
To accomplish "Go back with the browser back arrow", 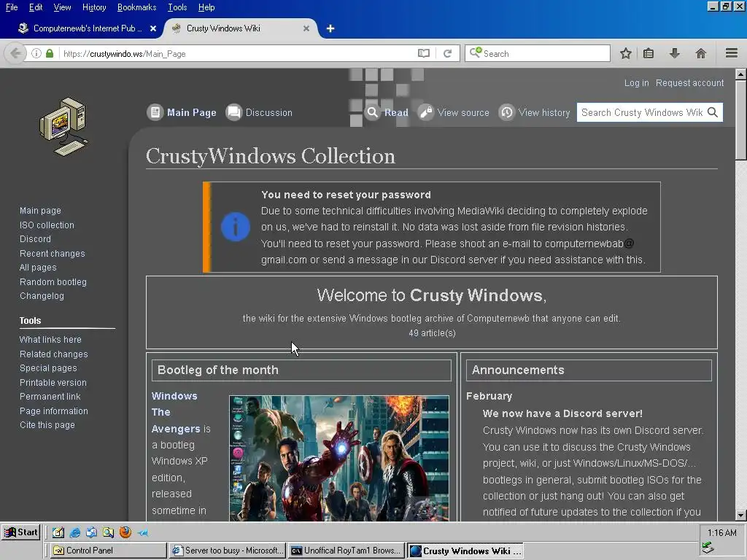I will (x=15, y=53).
